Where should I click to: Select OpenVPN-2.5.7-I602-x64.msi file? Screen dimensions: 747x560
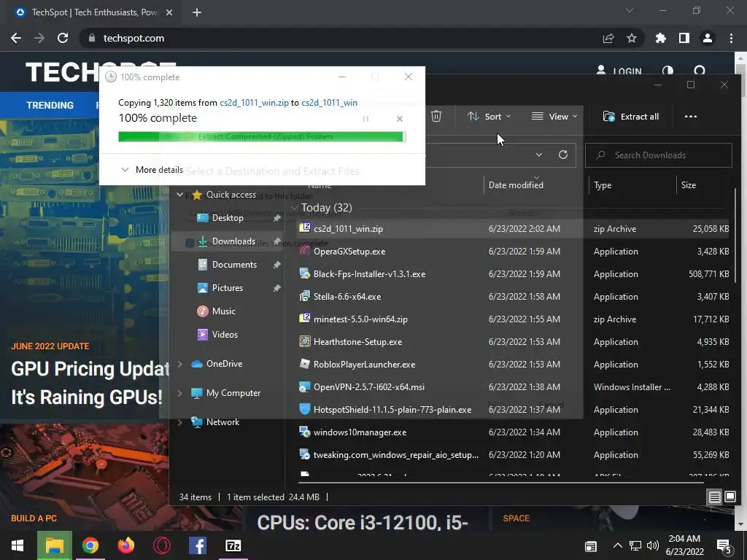coord(513,387)
